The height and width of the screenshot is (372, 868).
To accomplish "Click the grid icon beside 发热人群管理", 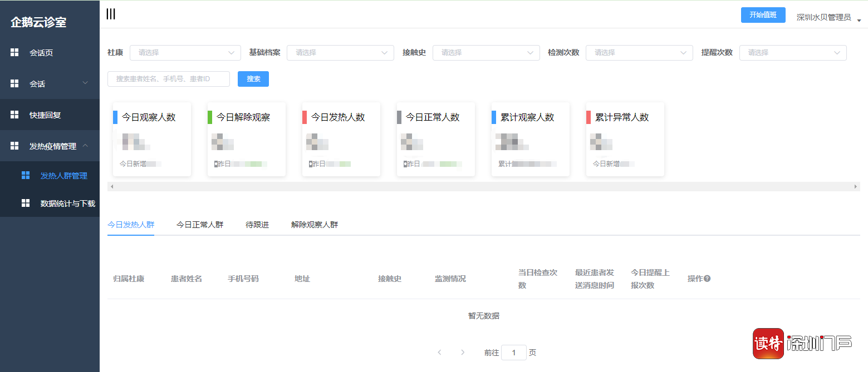I will tap(26, 176).
